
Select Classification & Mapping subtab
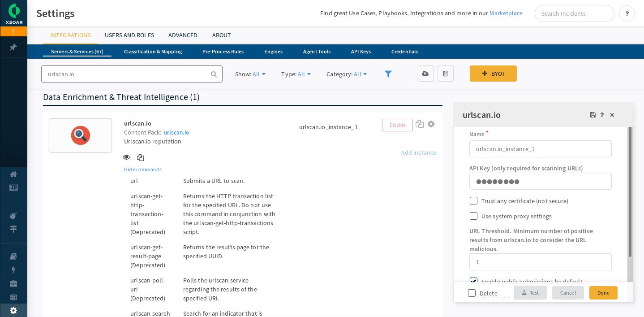tap(153, 52)
